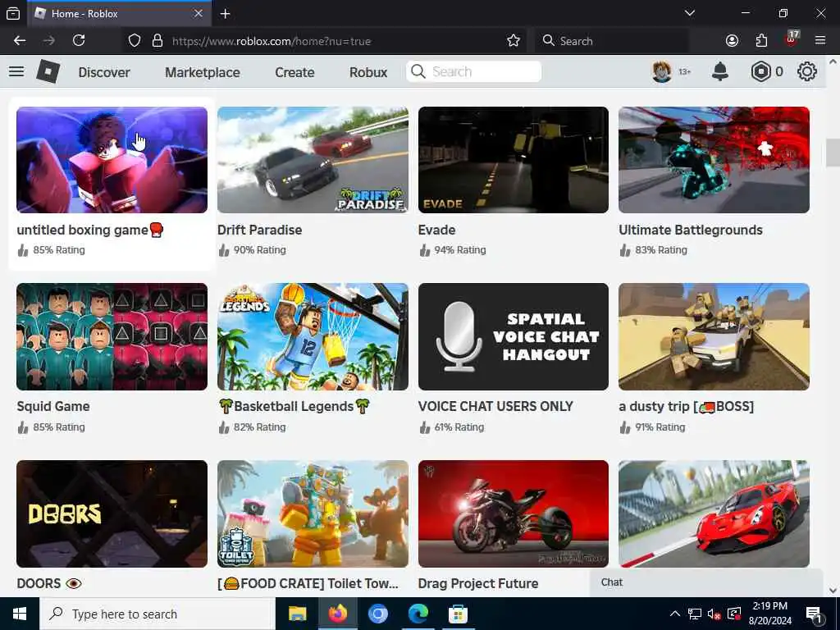Bookmark this page with the star icon
This screenshot has height=630, width=840.
(514, 41)
